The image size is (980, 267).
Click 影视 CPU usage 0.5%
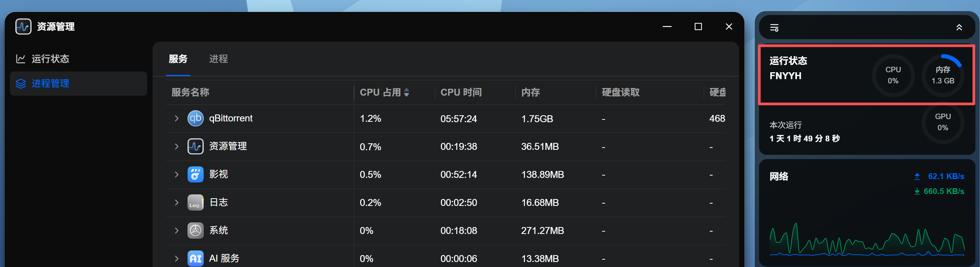point(370,175)
